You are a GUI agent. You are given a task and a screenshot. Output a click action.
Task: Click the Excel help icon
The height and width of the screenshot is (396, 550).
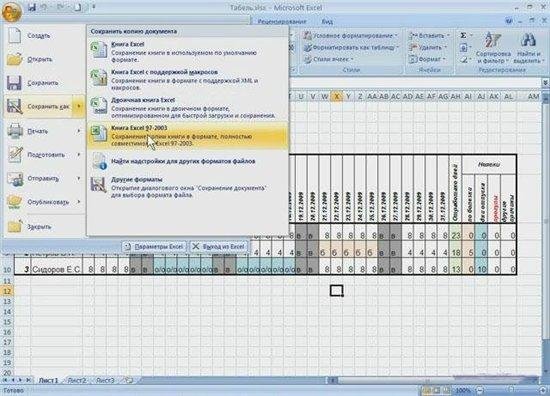coord(509,21)
